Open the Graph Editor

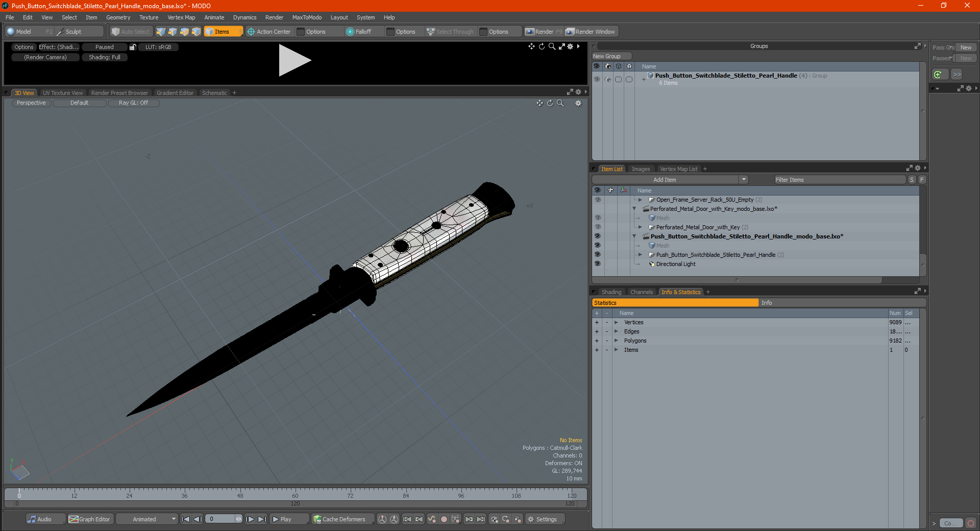[90, 519]
